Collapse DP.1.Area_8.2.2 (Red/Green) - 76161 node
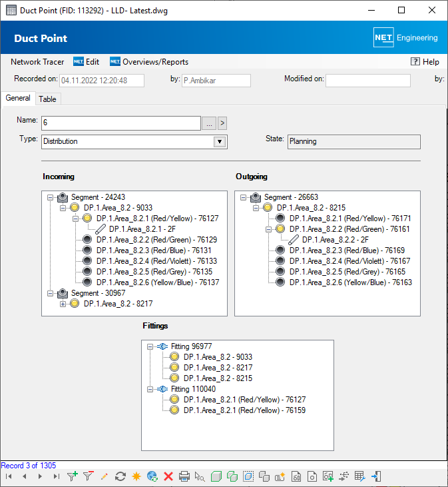The image size is (448, 487). (269, 229)
